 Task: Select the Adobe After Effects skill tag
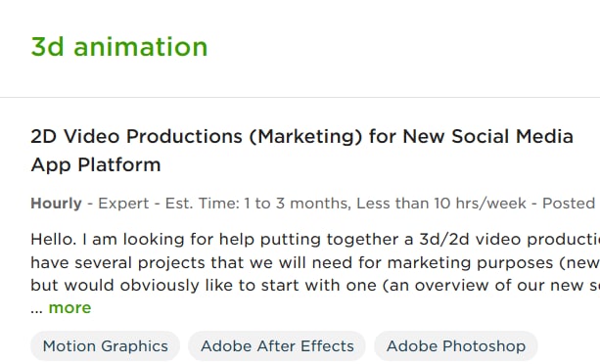pyautogui.click(x=277, y=346)
